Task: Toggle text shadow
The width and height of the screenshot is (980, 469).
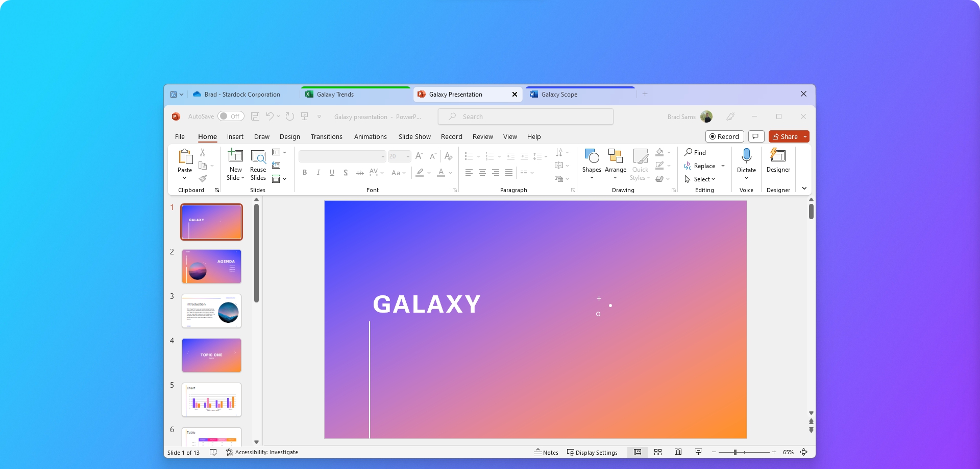Action: point(346,173)
